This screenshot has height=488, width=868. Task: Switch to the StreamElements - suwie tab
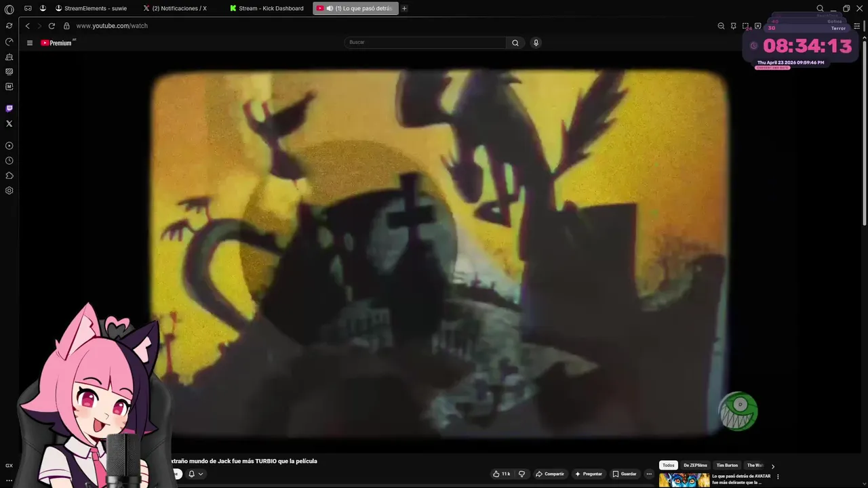pyautogui.click(x=91, y=8)
